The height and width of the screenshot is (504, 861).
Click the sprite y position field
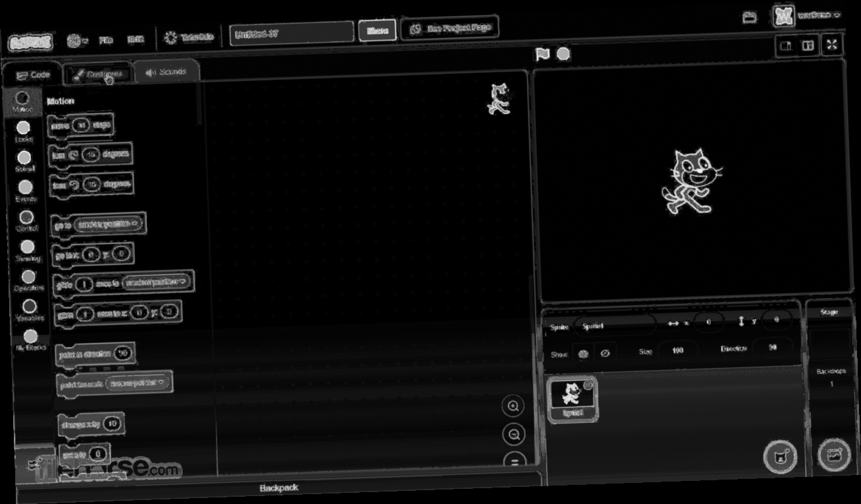point(776,320)
